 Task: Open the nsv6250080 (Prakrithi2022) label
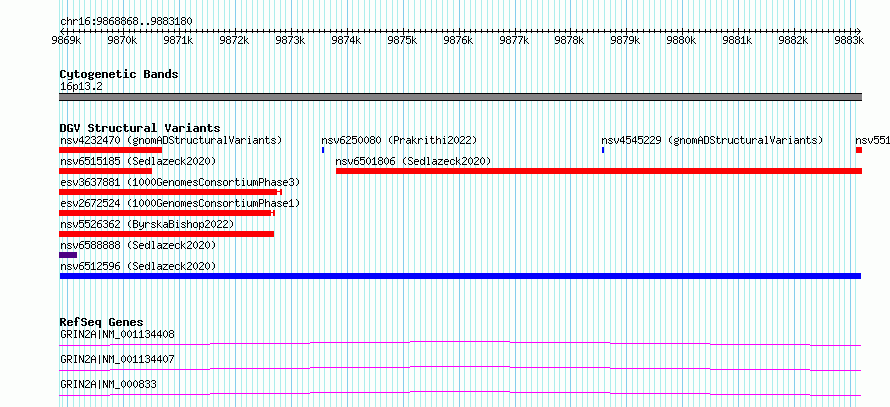point(399,140)
